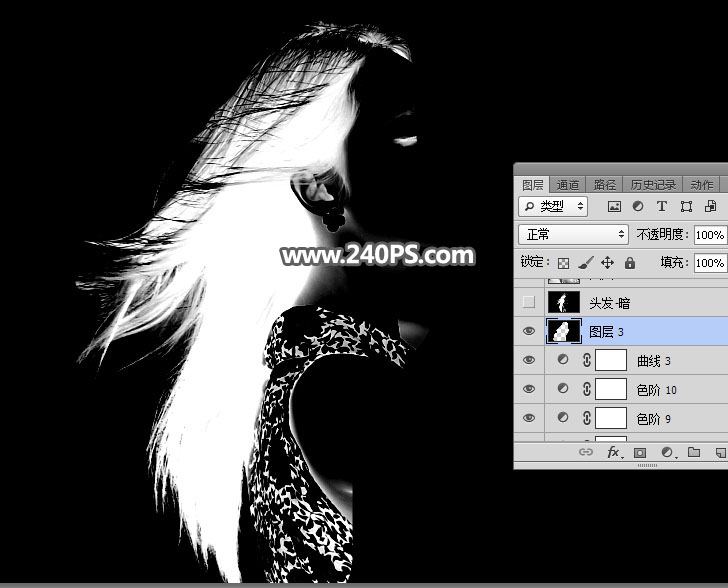Click the lock transparent pixels icon
The image size is (728, 588).
(563, 263)
